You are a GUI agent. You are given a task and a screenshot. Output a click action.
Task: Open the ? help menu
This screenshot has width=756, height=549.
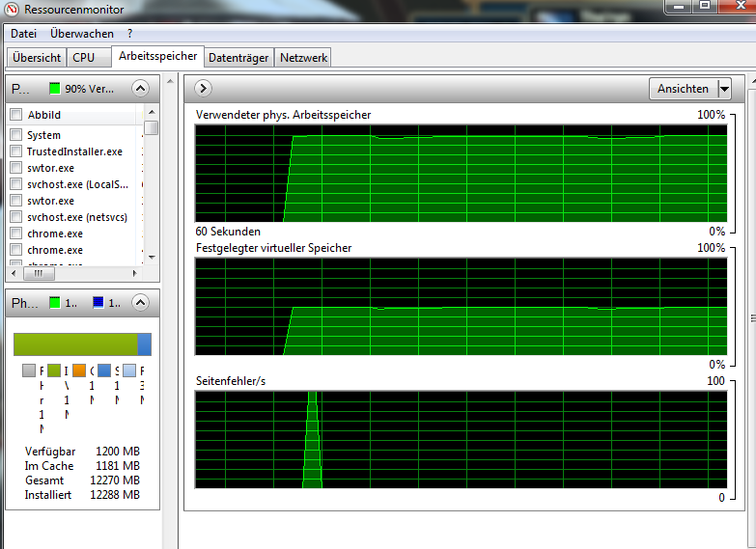coord(129,34)
